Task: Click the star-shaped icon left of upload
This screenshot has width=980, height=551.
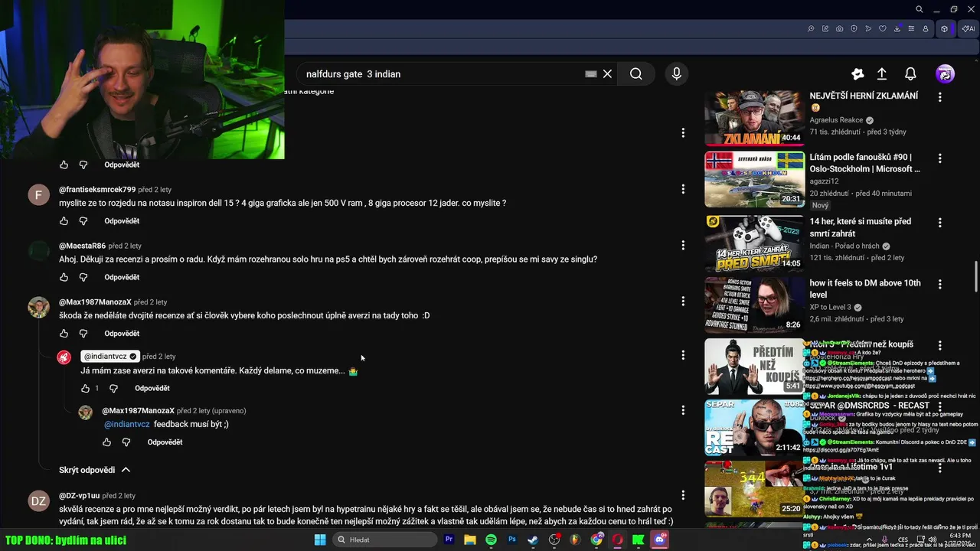Action: click(x=857, y=74)
